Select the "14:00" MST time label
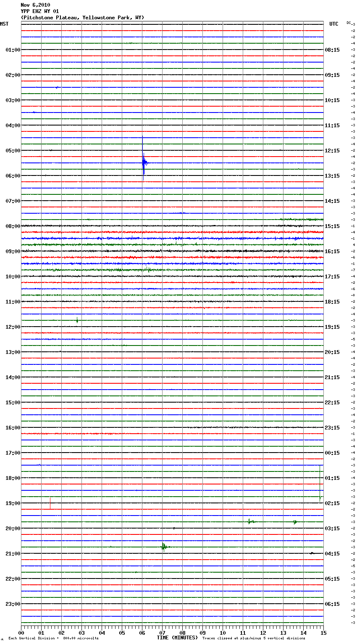Image resolution: width=357 pixels, height=644 pixels. [13, 377]
